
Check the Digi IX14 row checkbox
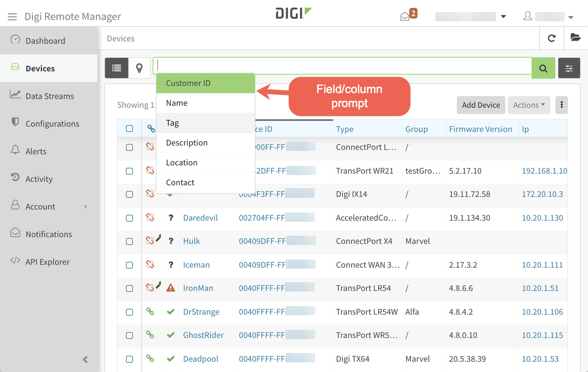tap(130, 194)
